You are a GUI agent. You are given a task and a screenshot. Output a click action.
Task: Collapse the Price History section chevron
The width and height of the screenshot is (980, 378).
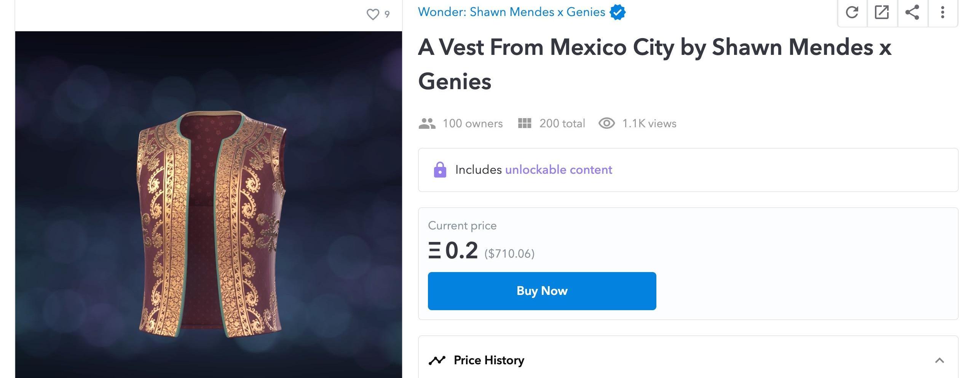939,360
